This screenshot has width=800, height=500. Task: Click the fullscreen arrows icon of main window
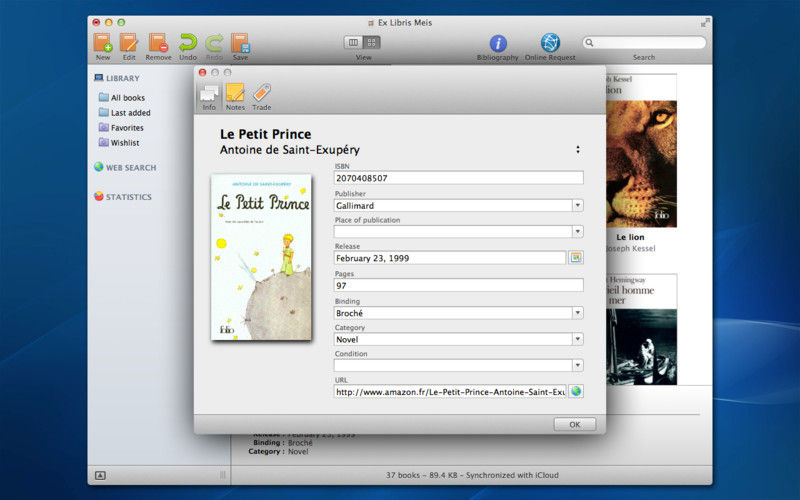tap(705, 22)
